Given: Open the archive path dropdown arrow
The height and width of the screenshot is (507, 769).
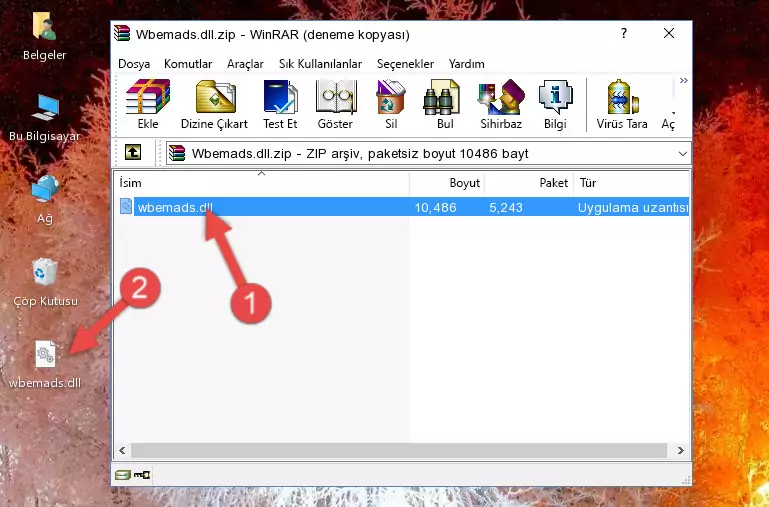Looking at the screenshot, I should coord(683,153).
